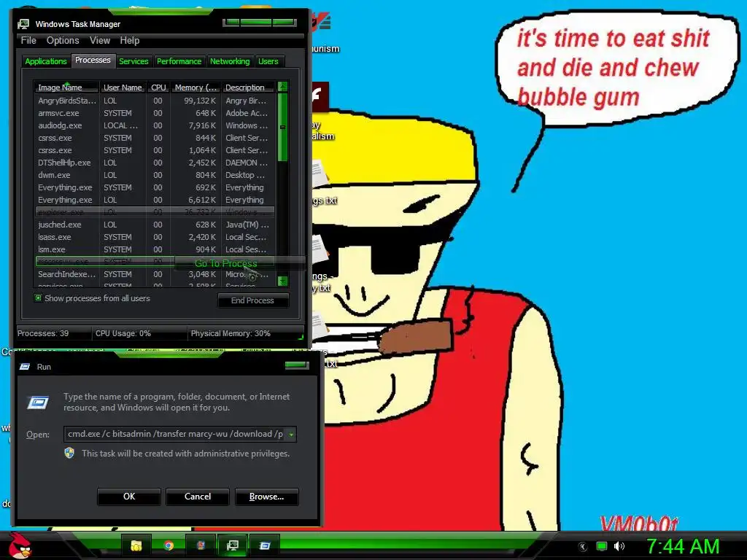Click Cancel in the Run dialog

[198, 497]
